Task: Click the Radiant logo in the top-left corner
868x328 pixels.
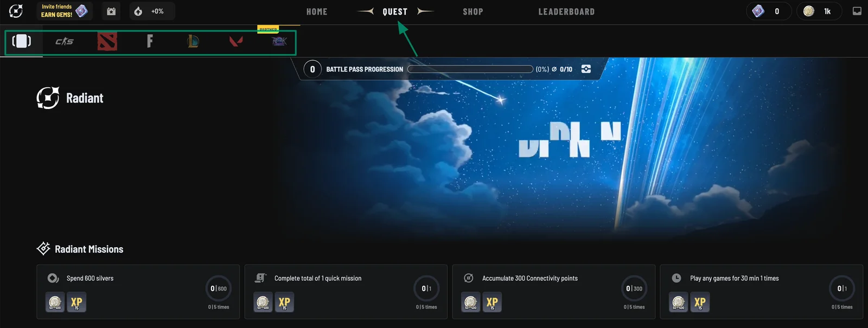Action: pyautogui.click(x=16, y=11)
